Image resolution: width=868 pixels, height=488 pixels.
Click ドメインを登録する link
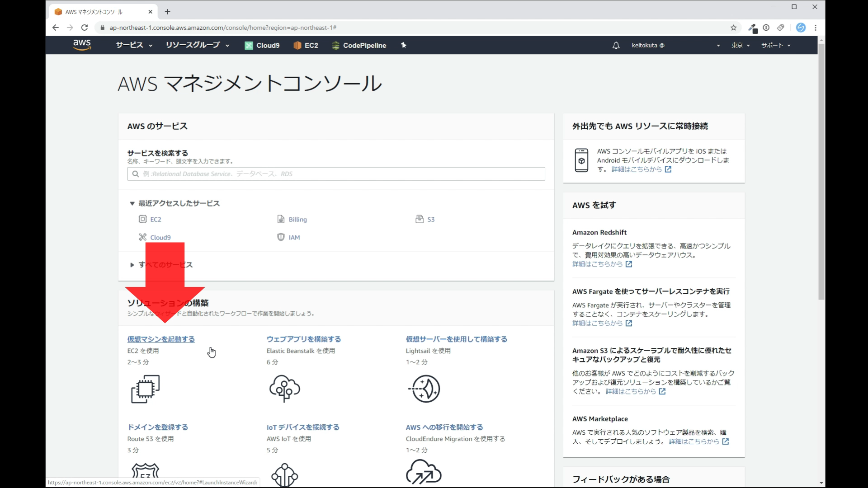point(158,427)
